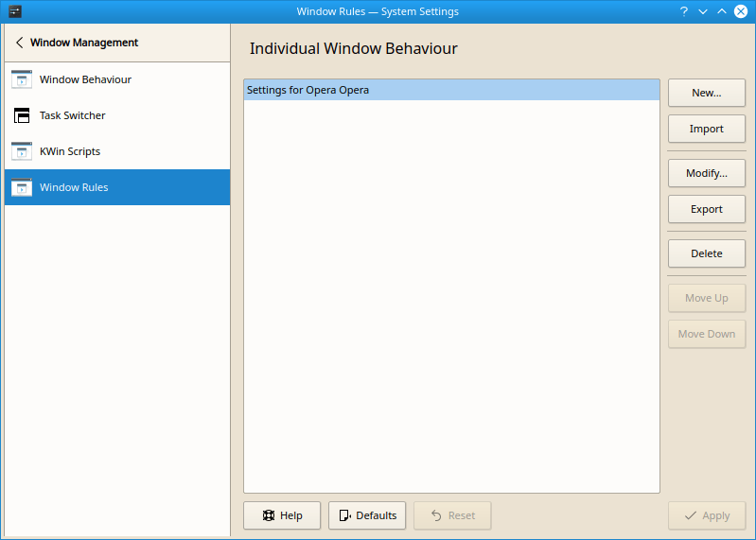Click the back arrow beside Window Management
Screen dimensions: 756x540
pyautogui.click(x=19, y=43)
